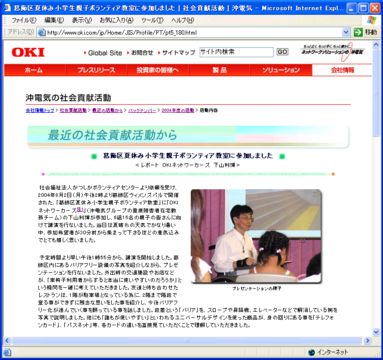Click the page icon in address bar
Image resolution: width=383 pixels, height=360 pixels.
click(41, 32)
